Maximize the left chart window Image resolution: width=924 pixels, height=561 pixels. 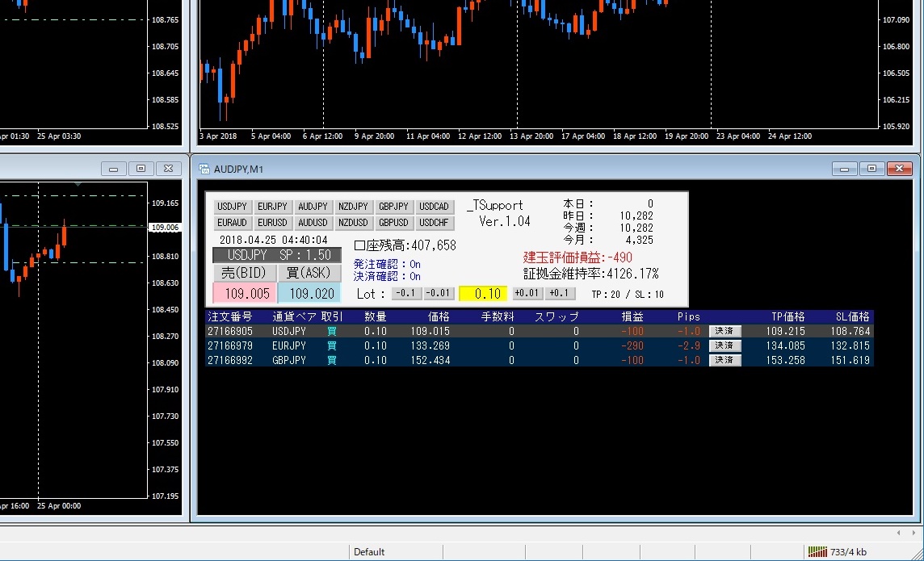tap(141, 169)
